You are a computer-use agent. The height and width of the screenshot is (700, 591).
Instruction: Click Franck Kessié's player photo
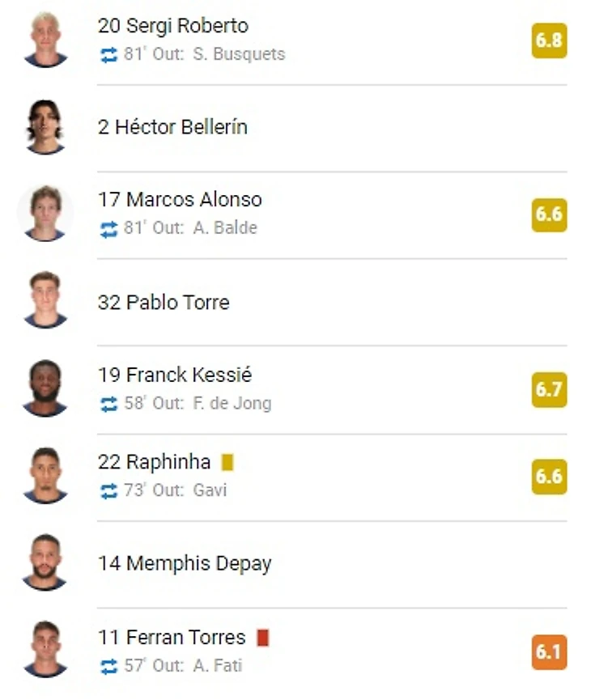tap(45, 388)
